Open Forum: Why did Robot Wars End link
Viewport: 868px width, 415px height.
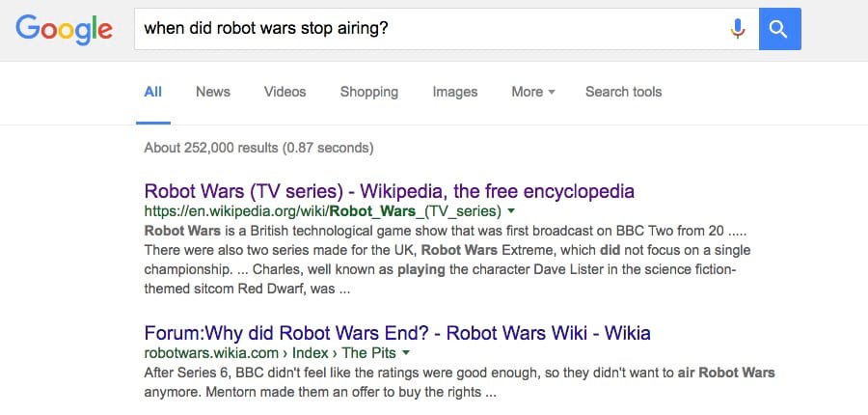[x=397, y=333]
